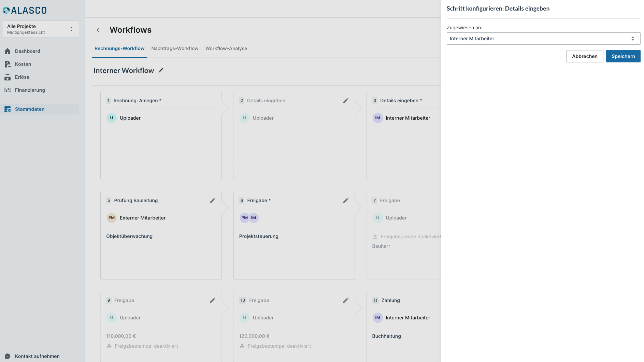Open the Workflow-Analyse tab

226,48
